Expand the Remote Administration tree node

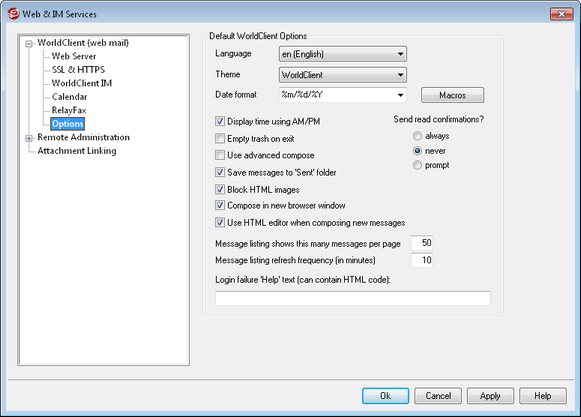(x=29, y=138)
